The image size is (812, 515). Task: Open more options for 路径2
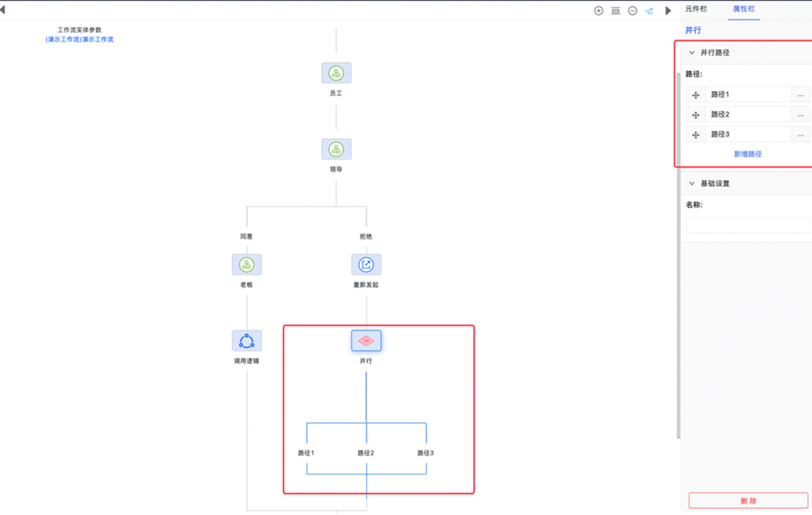click(801, 115)
